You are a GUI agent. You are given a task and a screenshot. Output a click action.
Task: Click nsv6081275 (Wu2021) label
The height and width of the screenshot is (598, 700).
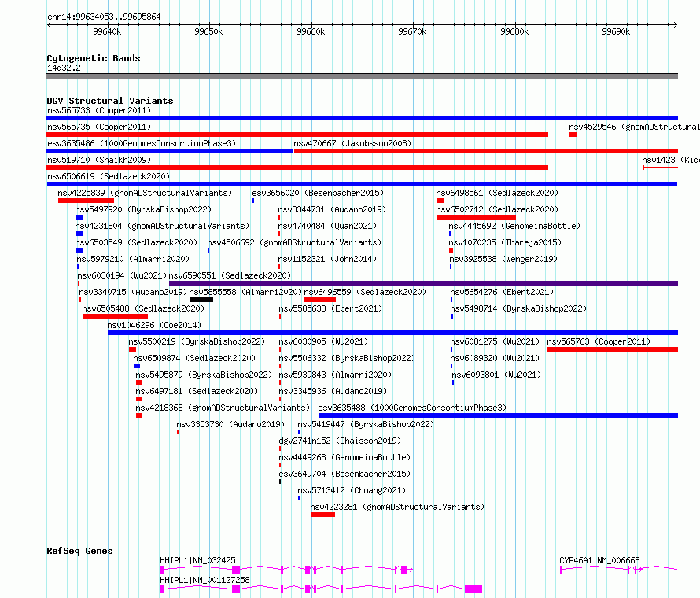495,341
